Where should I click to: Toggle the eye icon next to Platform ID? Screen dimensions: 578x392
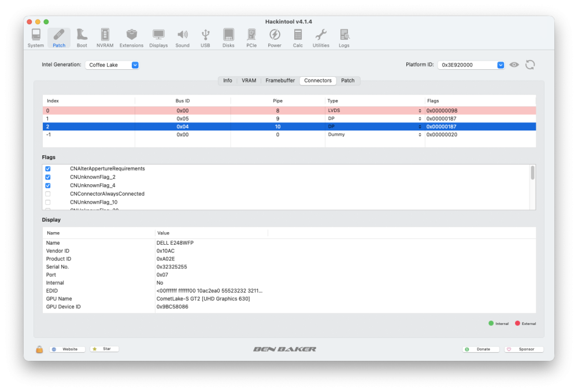pos(514,65)
